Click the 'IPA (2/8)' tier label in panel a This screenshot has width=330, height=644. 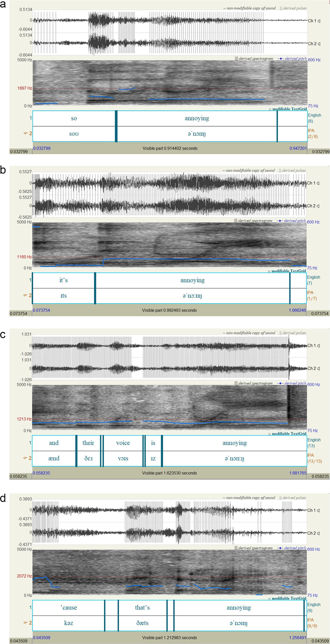(313, 134)
